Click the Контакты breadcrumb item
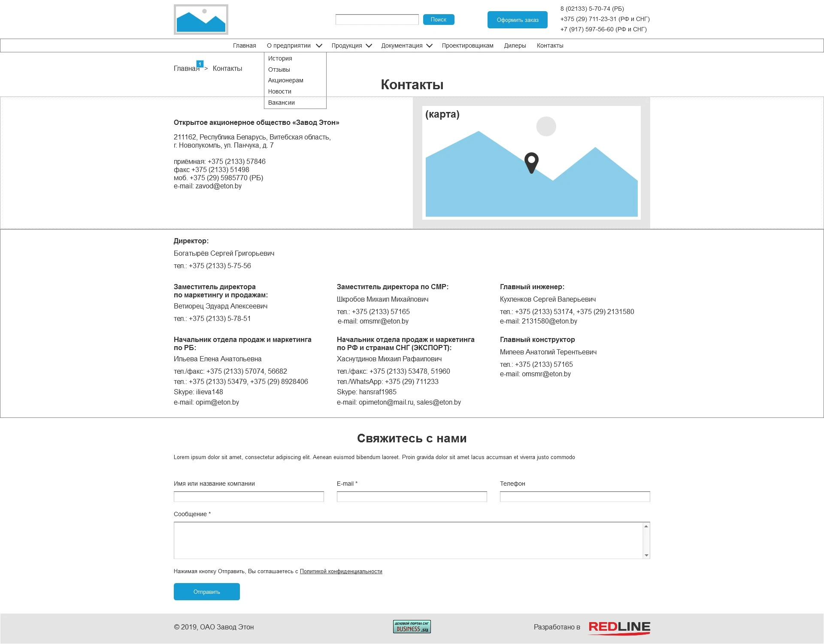The height and width of the screenshot is (644, 824). click(x=227, y=69)
